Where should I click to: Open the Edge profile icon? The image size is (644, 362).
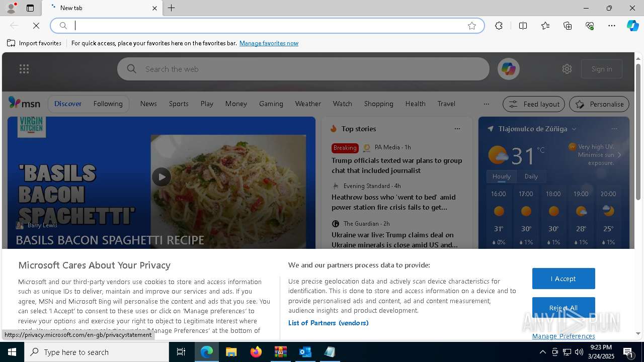(x=11, y=8)
